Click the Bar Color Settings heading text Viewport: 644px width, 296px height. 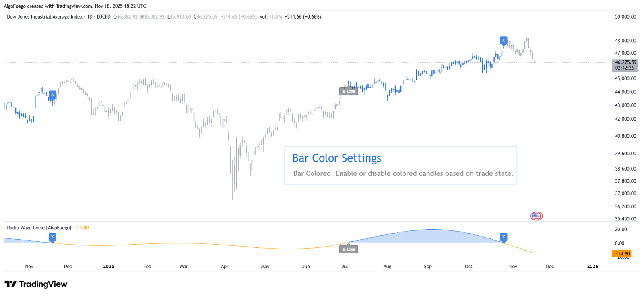336,158
